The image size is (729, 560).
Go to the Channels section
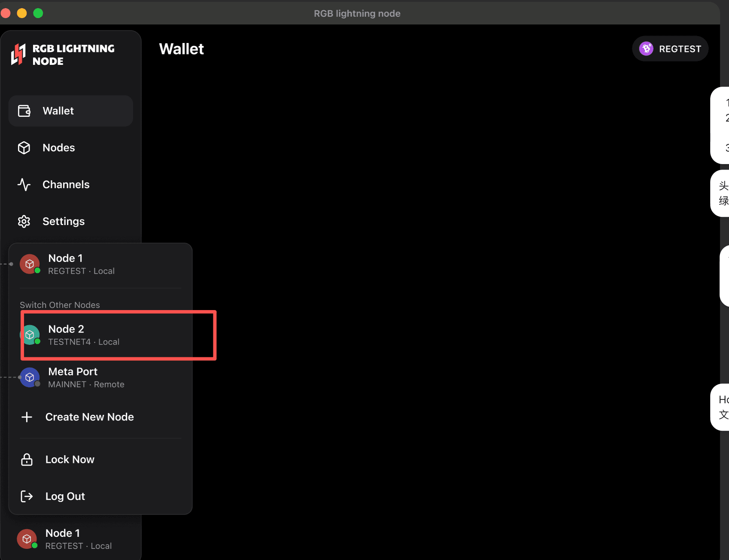pyautogui.click(x=71, y=185)
